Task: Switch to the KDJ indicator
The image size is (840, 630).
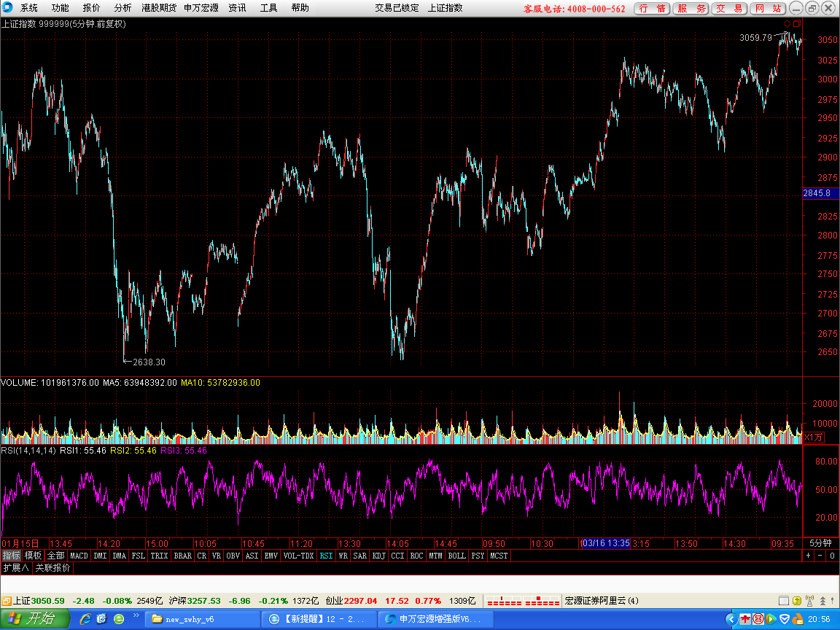Action: tap(378, 556)
